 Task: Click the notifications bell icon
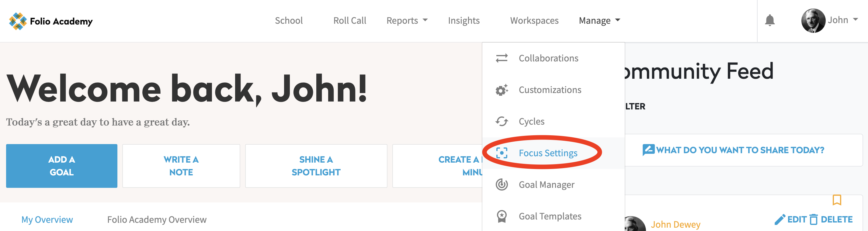coord(769,20)
